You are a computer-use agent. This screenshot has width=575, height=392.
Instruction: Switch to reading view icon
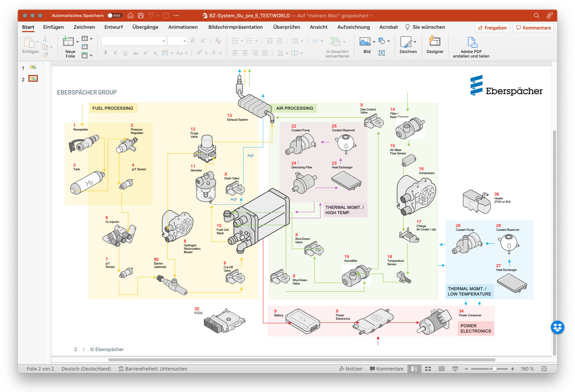tap(441, 369)
